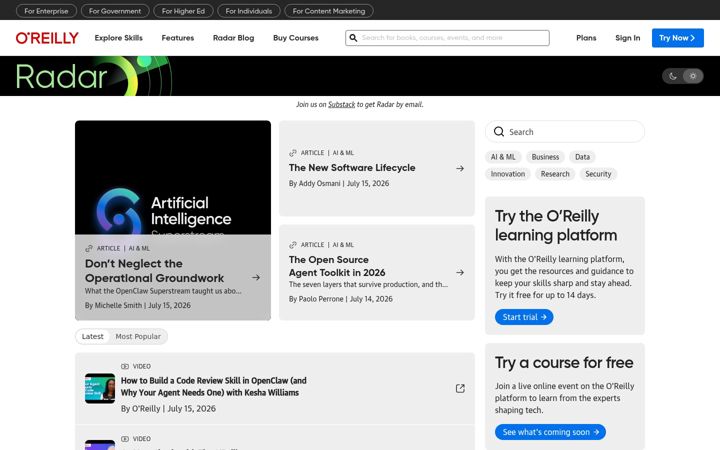Click the arrow next to Don't Neglect the Operational Groundwork

tap(256, 277)
